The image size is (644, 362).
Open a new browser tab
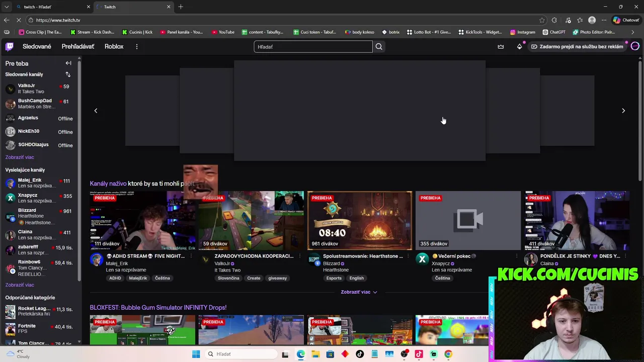tap(181, 7)
